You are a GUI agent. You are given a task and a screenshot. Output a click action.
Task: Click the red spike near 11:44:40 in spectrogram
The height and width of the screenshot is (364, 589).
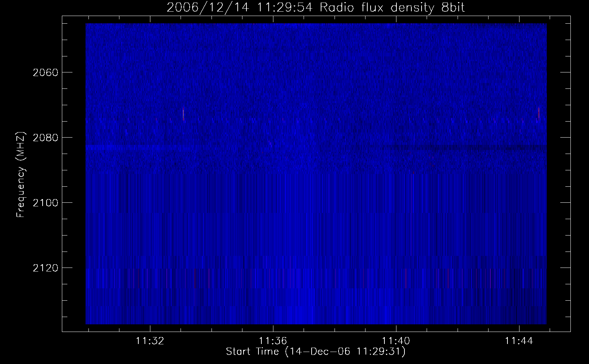coord(539,113)
